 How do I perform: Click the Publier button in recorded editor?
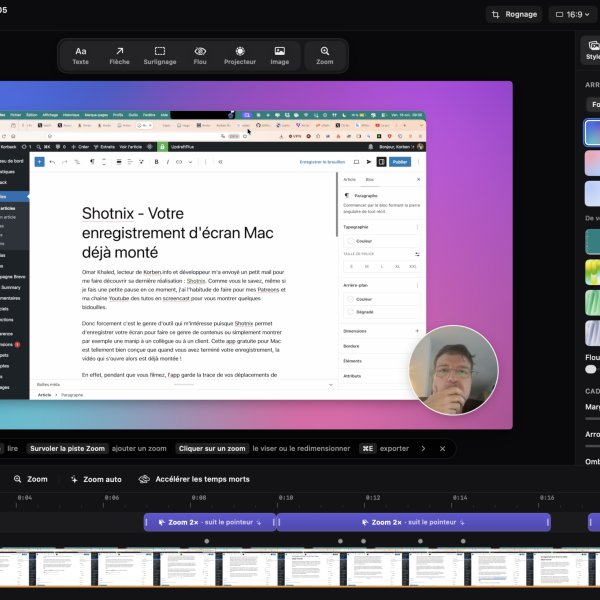(x=400, y=162)
